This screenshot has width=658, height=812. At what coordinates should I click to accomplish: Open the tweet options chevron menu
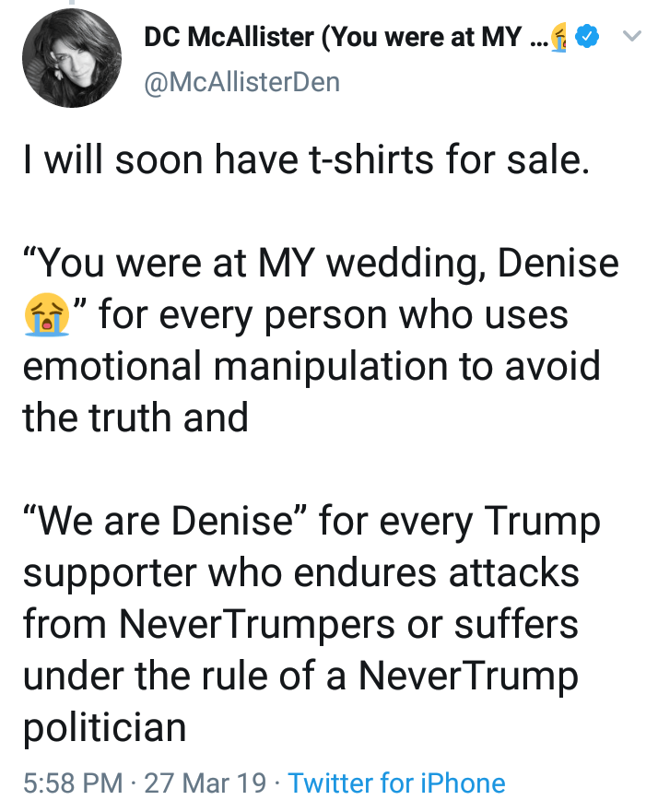[x=631, y=38]
